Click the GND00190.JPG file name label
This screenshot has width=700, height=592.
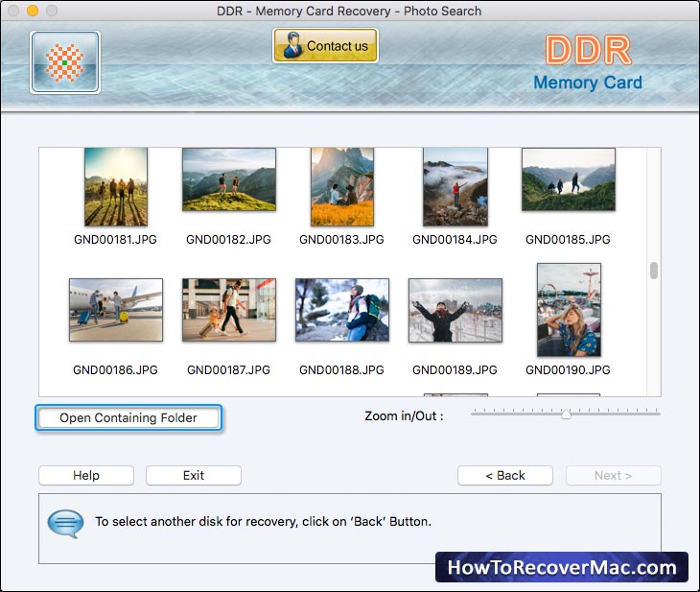pos(568,370)
